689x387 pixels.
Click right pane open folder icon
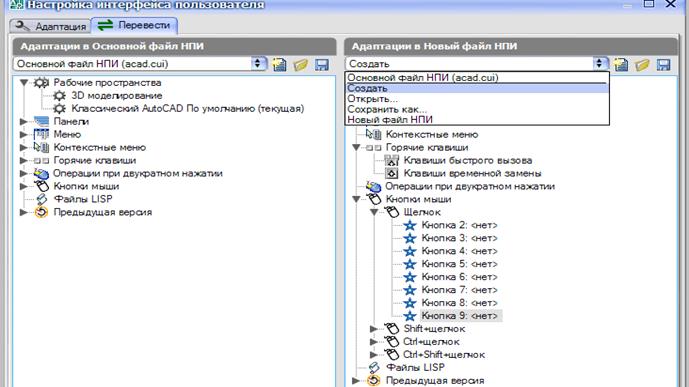[642, 65]
